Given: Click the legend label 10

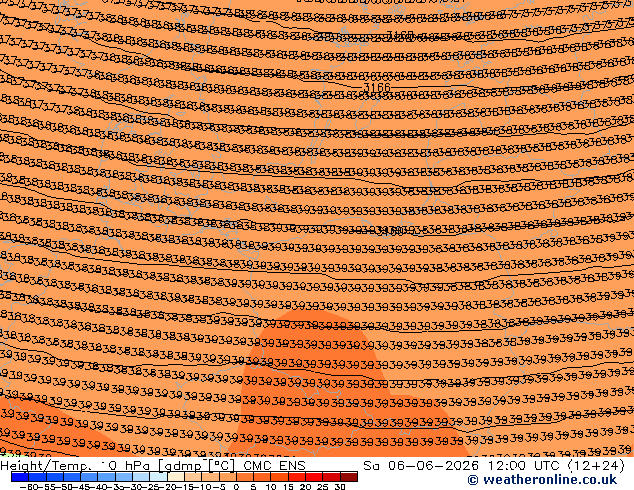Looking at the screenshot, I should (271, 487).
